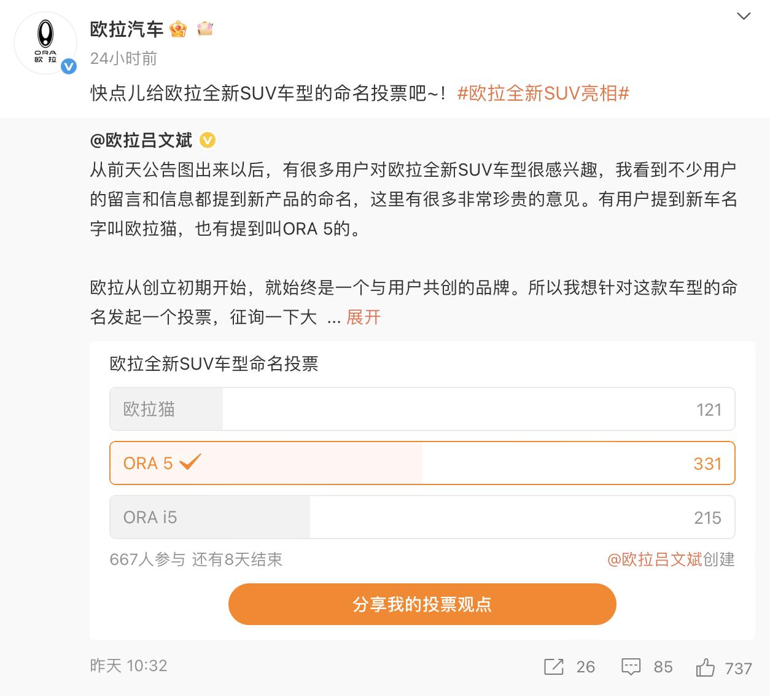Click the pink badge icon after crown
Viewport: 770px width, 700px height.
pos(205,29)
